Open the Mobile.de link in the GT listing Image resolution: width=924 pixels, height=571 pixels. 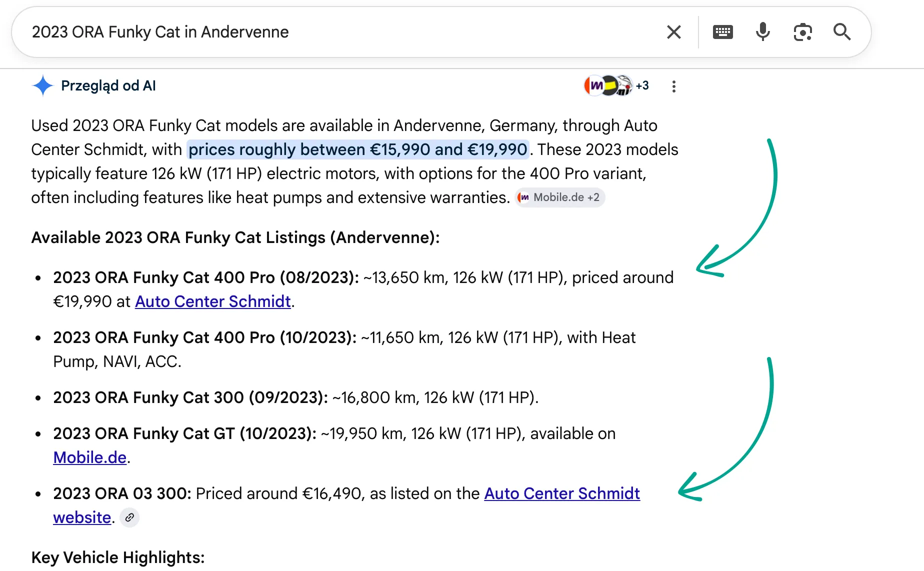point(90,457)
